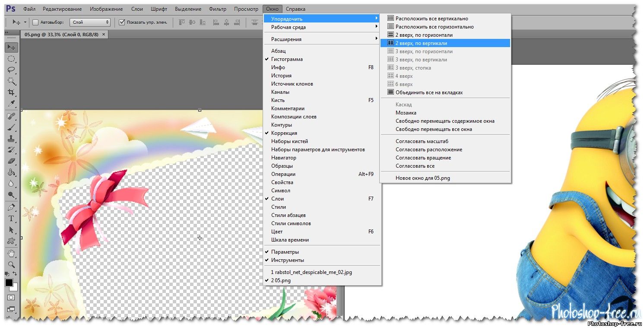Activate the Hand tool

click(11, 253)
